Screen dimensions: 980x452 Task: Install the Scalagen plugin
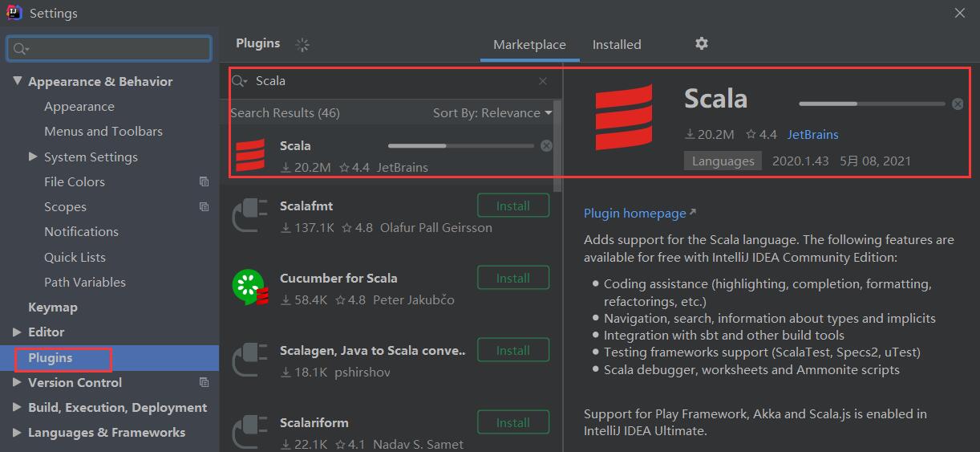coord(513,350)
